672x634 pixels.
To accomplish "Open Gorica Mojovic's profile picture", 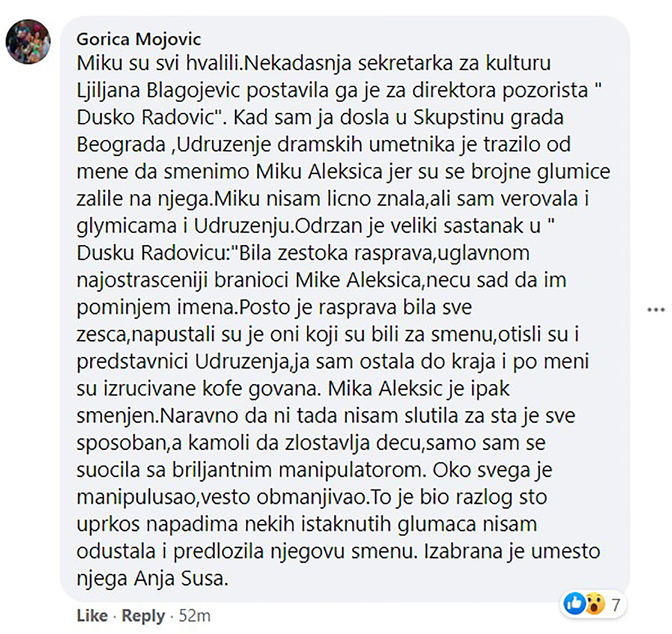I will pyautogui.click(x=28, y=42).
